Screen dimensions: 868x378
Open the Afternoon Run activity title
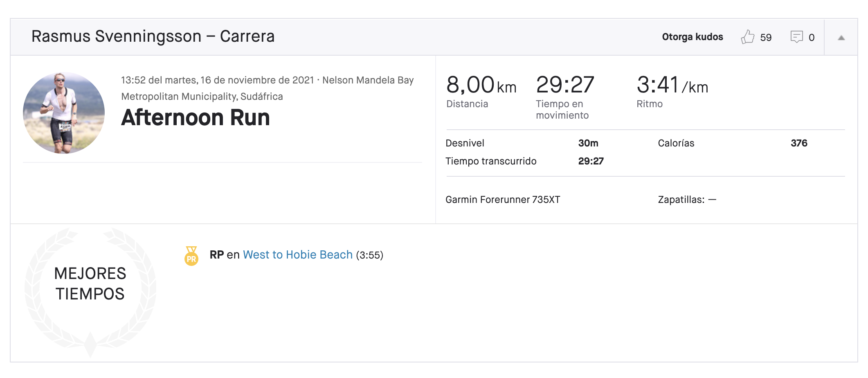pyautogui.click(x=196, y=117)
